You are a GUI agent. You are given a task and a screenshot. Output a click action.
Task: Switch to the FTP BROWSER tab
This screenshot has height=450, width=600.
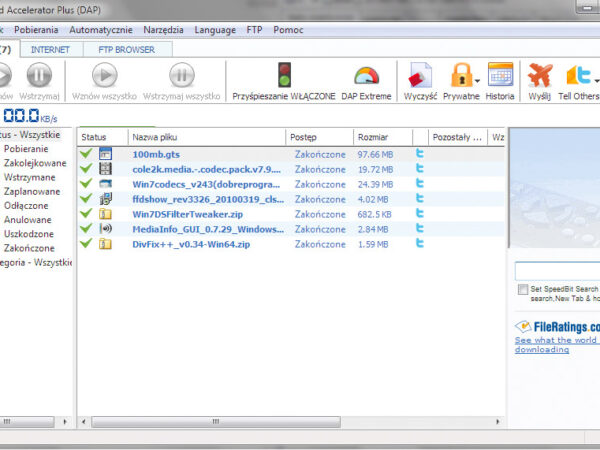coord(125,48)
